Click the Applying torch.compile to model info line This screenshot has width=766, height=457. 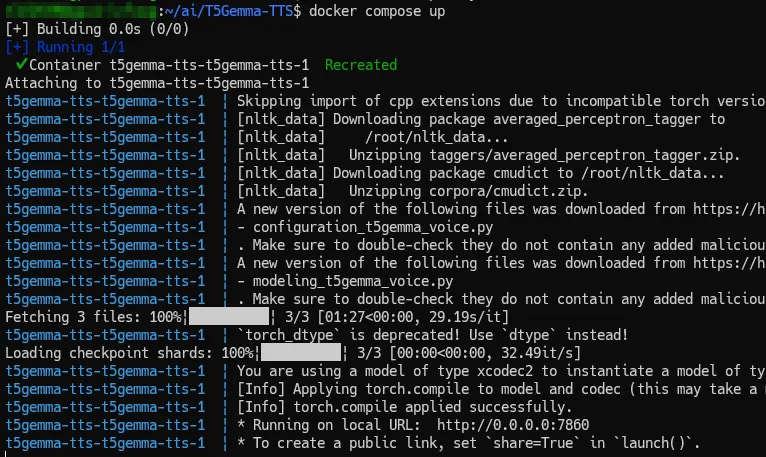500,389
